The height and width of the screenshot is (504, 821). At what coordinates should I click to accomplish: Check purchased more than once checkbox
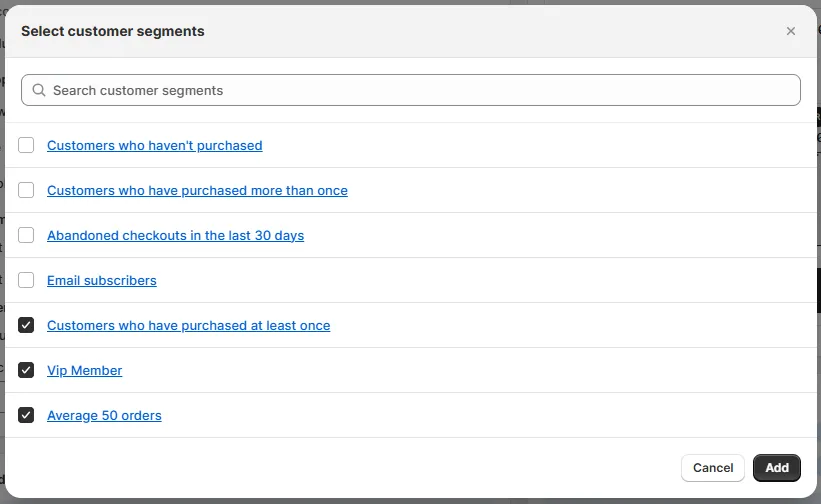[26, 190]
